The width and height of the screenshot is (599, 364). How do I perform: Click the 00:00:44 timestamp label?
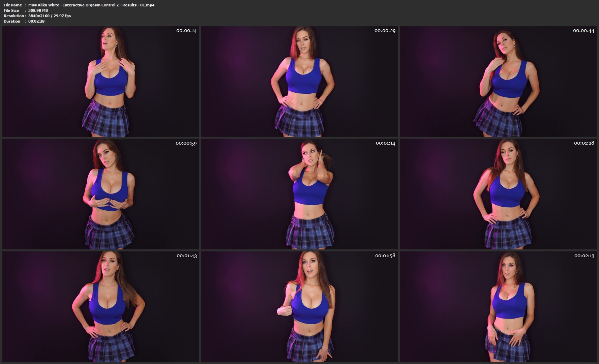click(583, 31)
